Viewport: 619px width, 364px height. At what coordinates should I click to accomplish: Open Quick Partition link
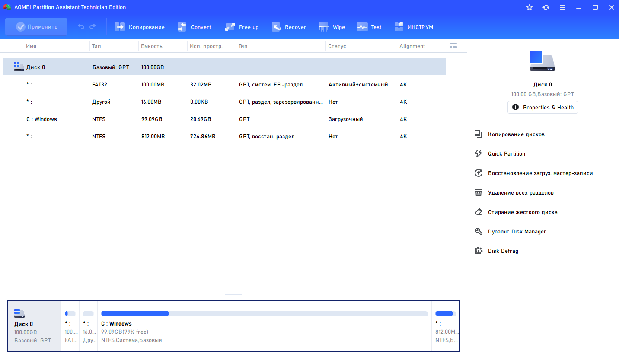(x=507, y=154)
